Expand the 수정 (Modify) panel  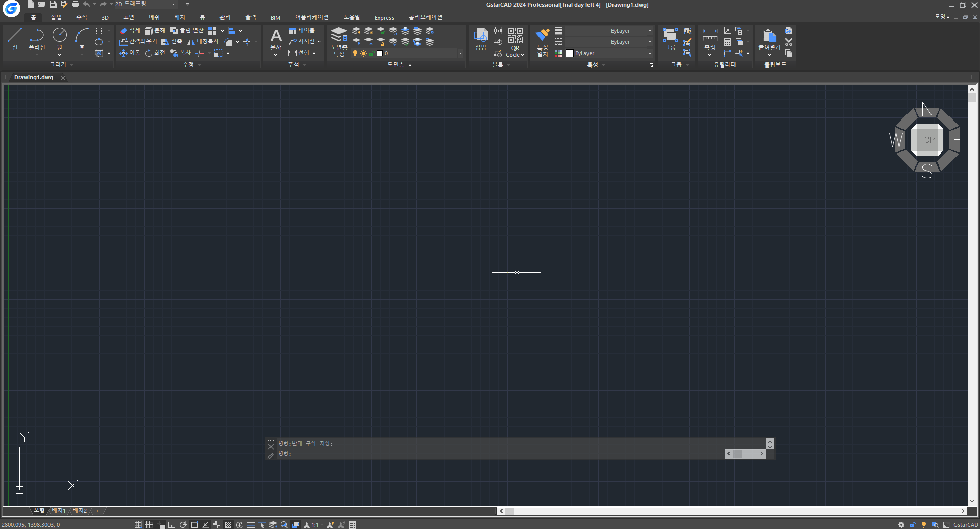pos(192,65)
